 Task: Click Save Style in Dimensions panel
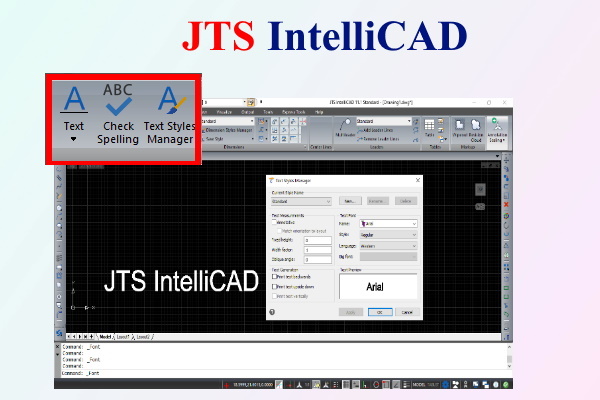213,139
